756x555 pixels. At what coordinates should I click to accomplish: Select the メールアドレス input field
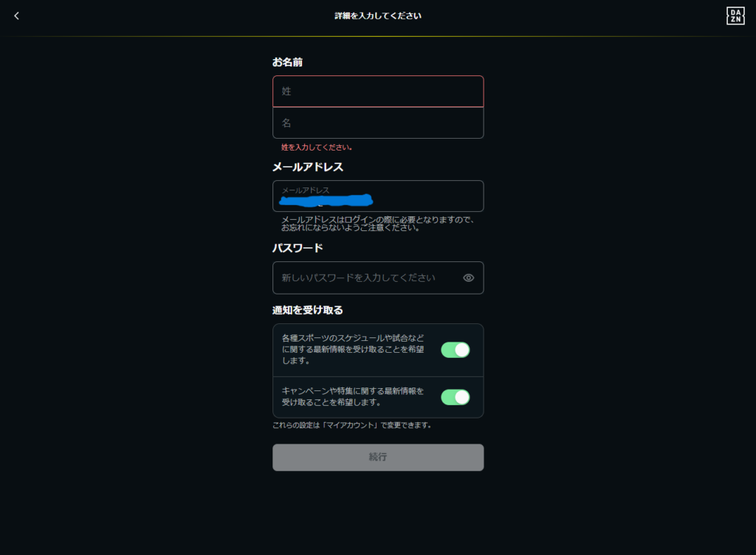coord(378,196)
